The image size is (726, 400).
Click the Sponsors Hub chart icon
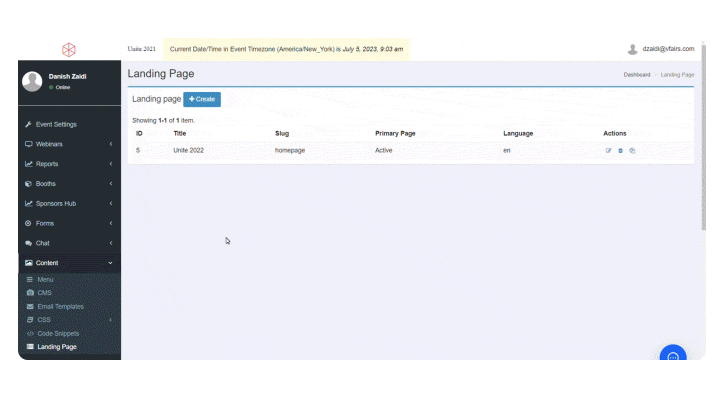pos(28,203)
